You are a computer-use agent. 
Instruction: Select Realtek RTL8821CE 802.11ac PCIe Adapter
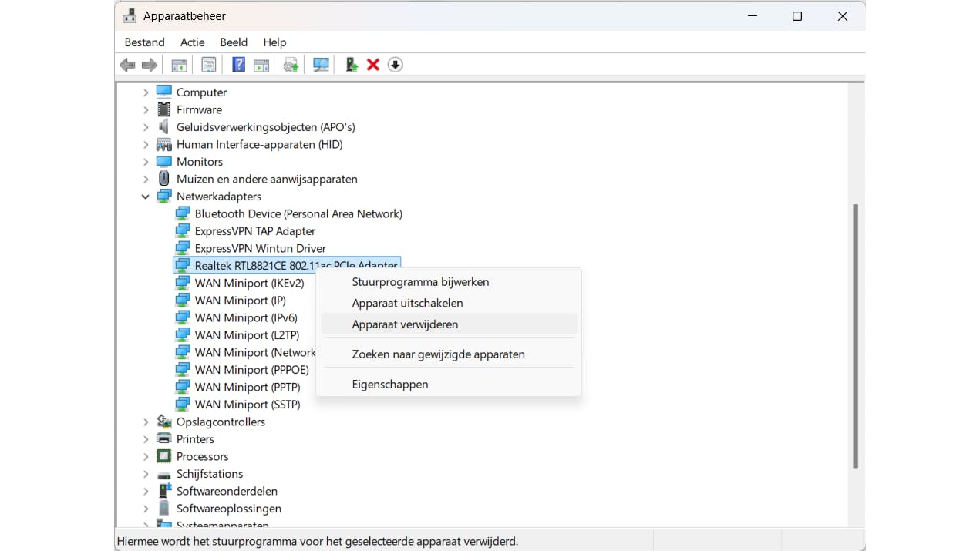point(287,265)
